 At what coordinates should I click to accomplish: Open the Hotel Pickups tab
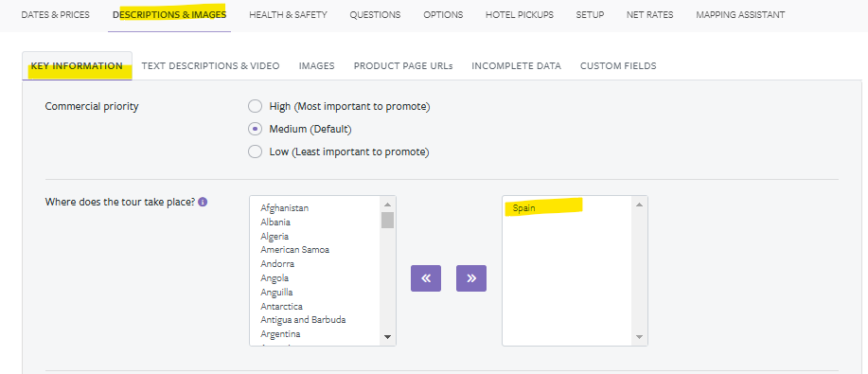pyautogui.click(x=520, y=15)
